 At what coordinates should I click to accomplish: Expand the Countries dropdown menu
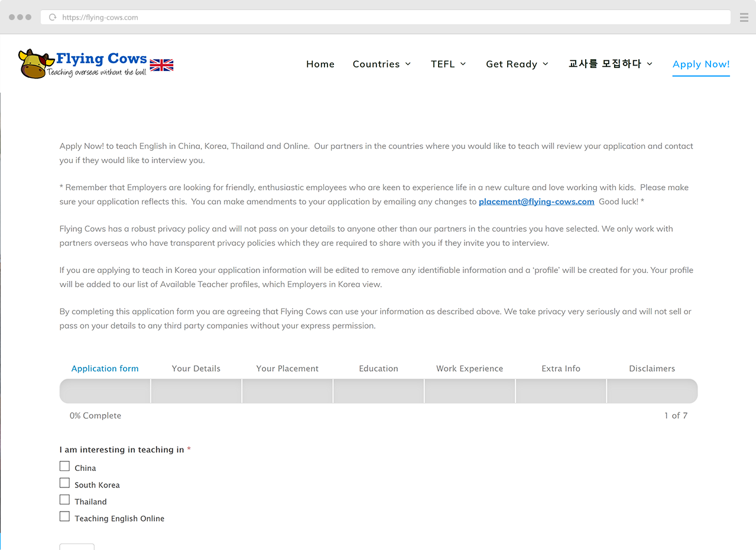coord(382,64)
